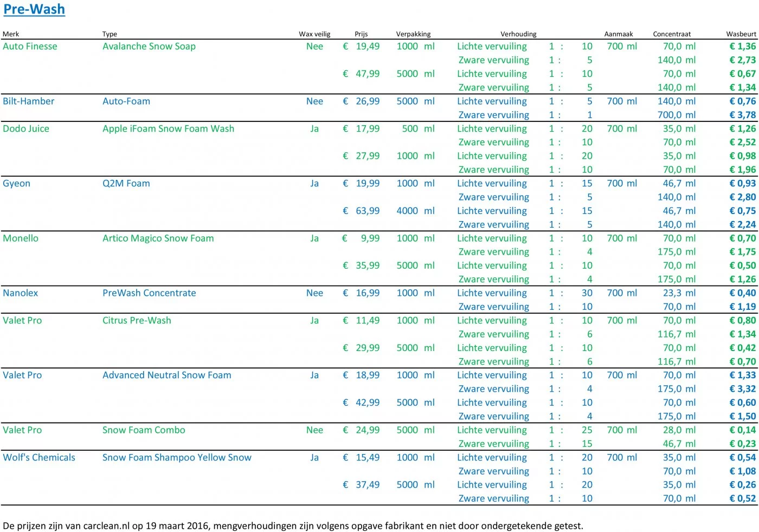Click the Citrus Pre-Wash type cell
This screenshot has width=759, height=532.
pos(137,320)
